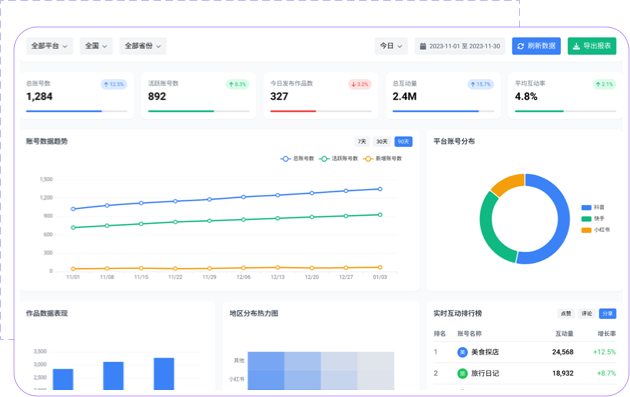Open the 全部平台 platform dropdown
Viewport: 630px width, 397px height.
[x=49, y=46]
